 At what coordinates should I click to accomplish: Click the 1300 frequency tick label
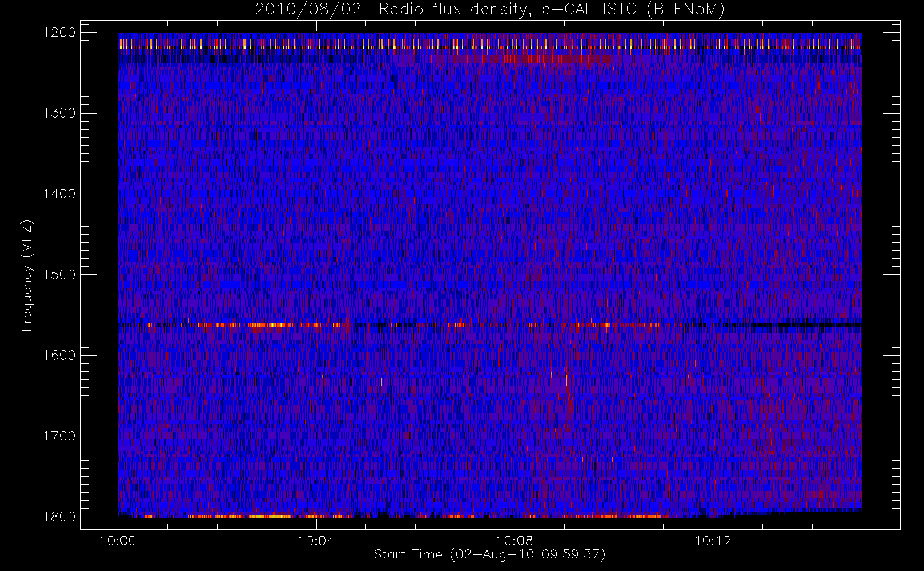point(59,113)
